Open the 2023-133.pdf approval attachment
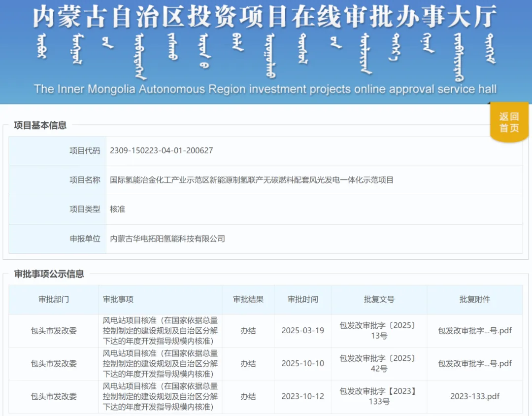The height and width of the screenshot is (416, 532). pos(474,396)
